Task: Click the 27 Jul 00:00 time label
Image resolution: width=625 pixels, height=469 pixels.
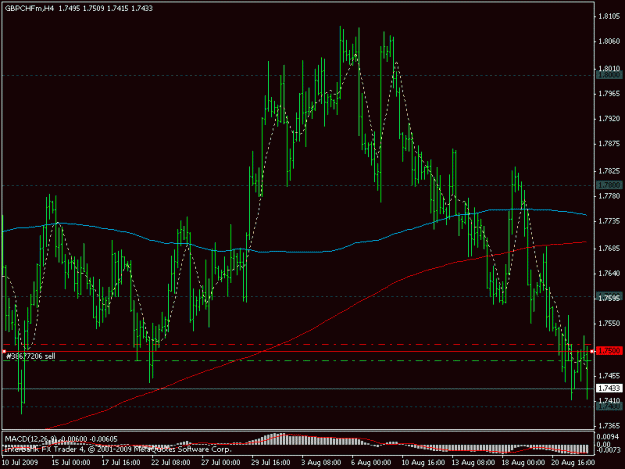Action: click(221, 462)
